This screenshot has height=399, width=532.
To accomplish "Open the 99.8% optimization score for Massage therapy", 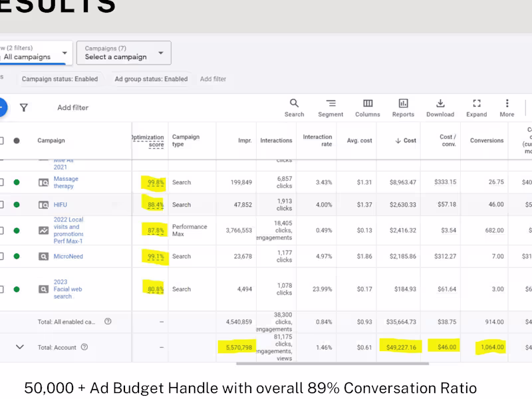I will pos(156,182).
